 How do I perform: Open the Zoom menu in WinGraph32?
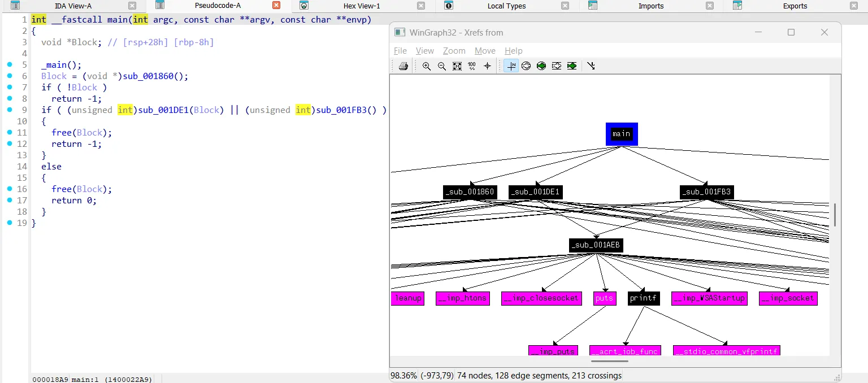[454, 51]
